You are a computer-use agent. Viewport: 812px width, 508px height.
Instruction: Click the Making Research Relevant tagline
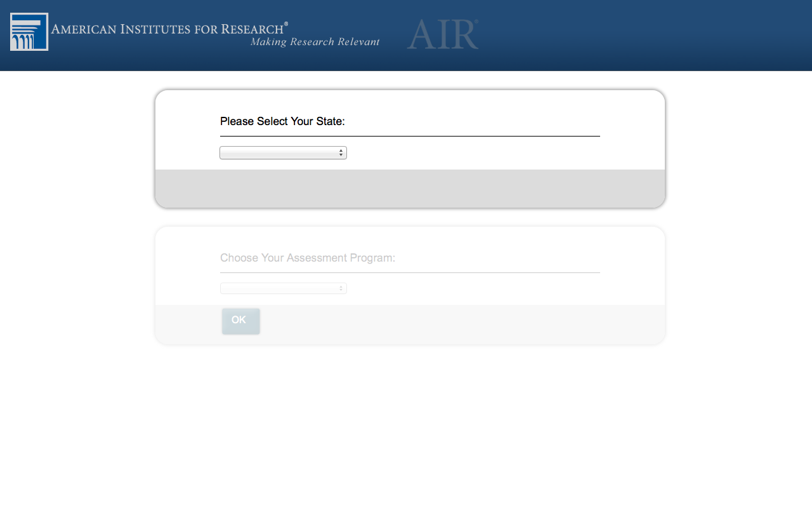click(315, 42)
